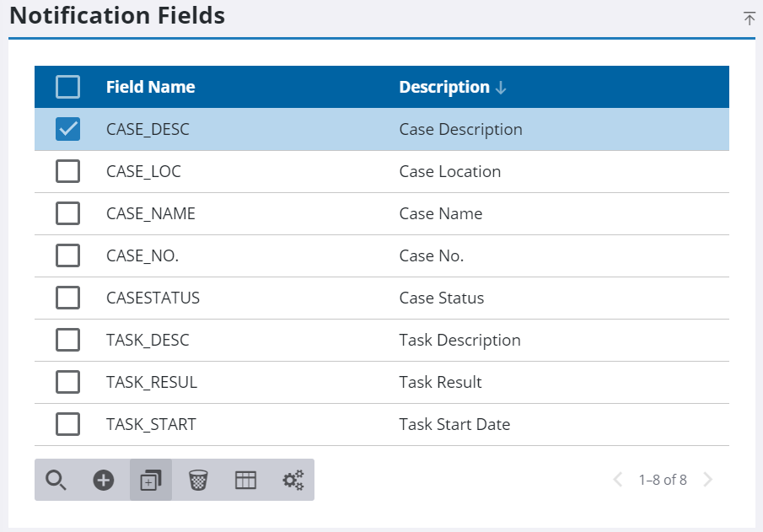Uncheck the CASE_DESC row checkbox
763x532 pixels.
67,129
